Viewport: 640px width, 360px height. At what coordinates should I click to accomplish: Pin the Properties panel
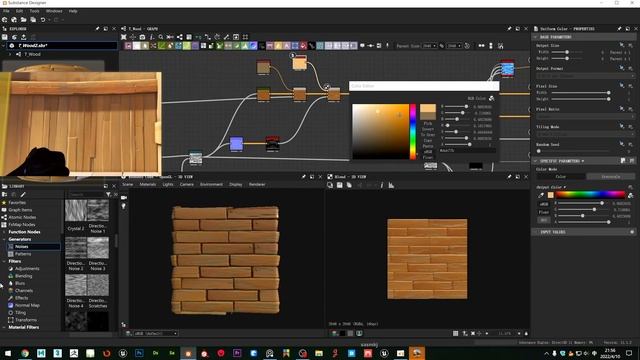point(619,29)
